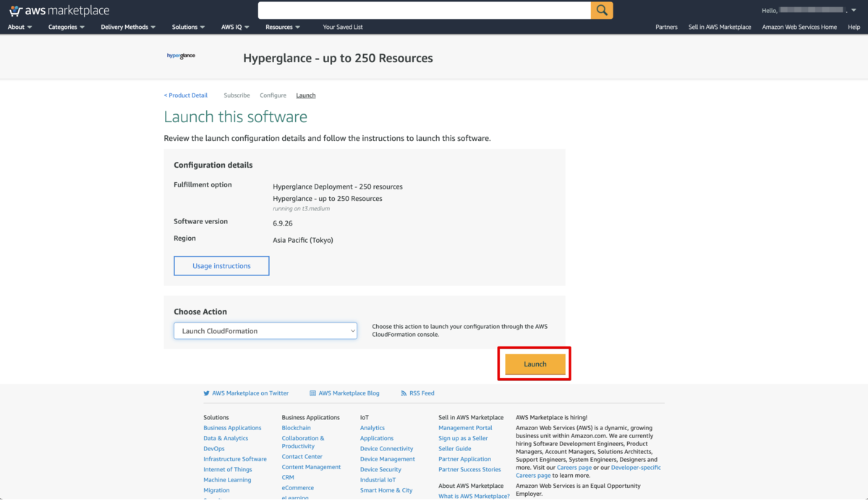Open Collaboration & Productivity link
Image resolution: width=868 pixels, height=501 pixels.
(303, 442)
